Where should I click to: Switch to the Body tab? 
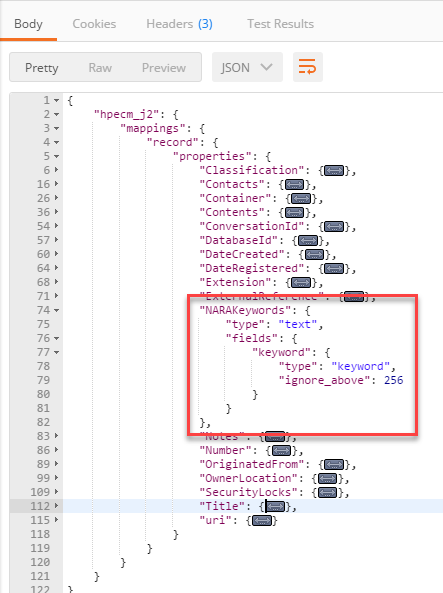click(28, 24)
